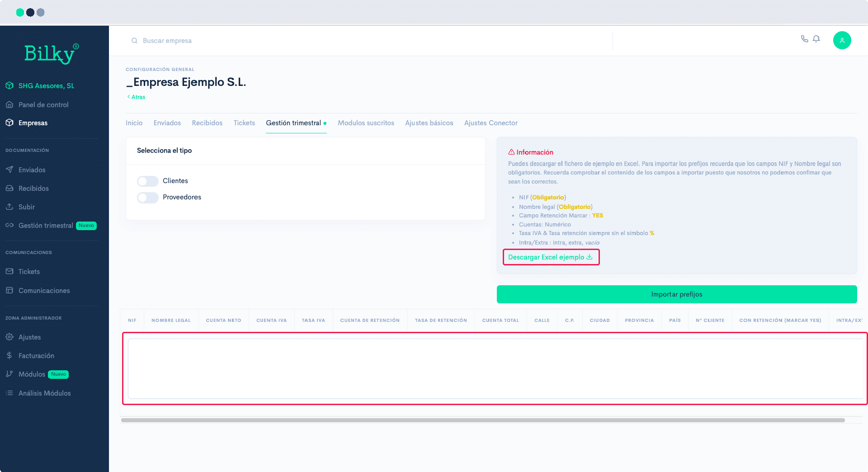868x472 pixels.
Task: Click the Nº CLIENTE column header
Action: click(710, 321)
